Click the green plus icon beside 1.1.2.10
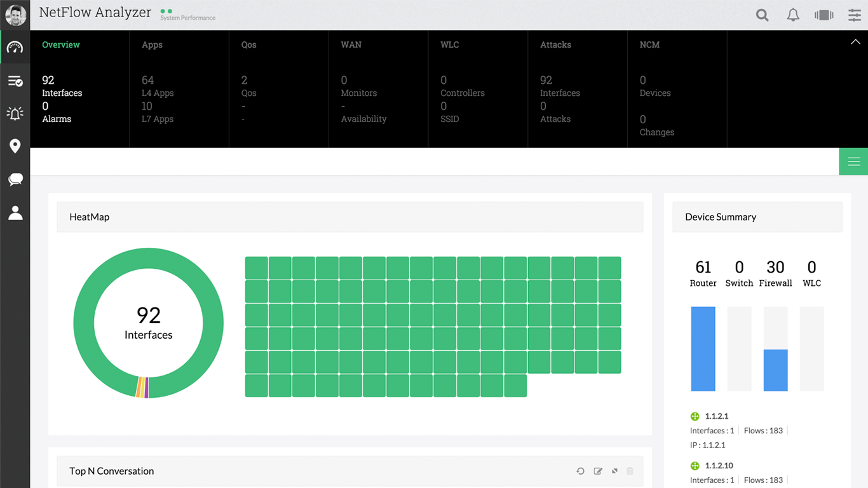The image size is (868, 488). pos(695,466)
